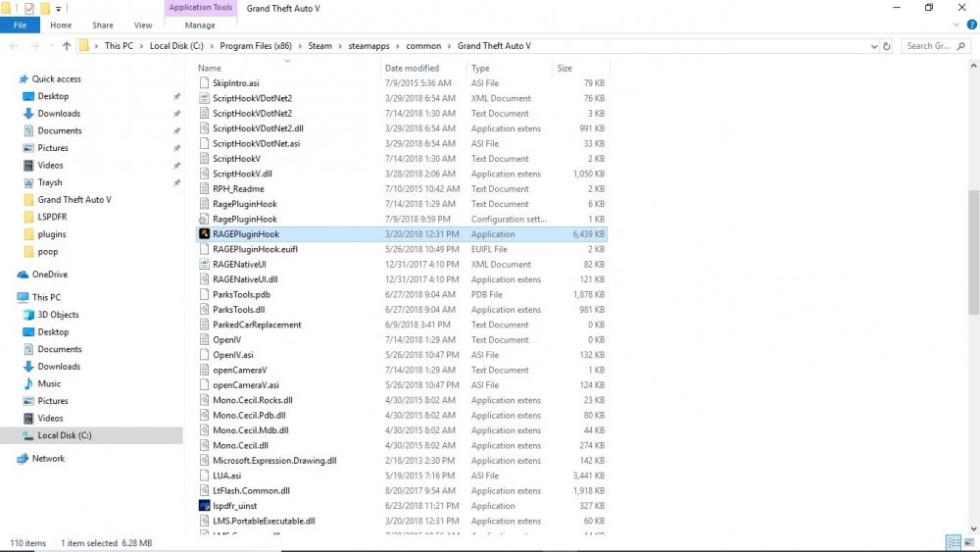Click the New folder icon in title bar
The width and height of the screenshot is (980, 552).
pyautogui.click(x=45, y=8)
